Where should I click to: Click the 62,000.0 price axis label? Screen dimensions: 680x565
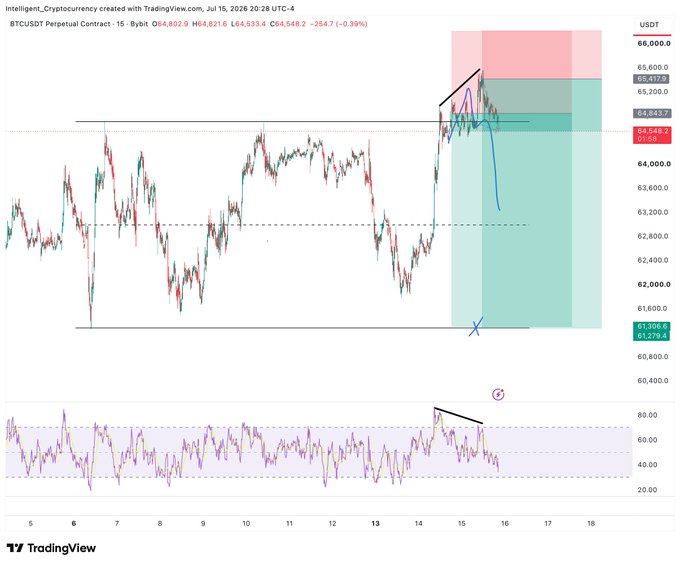click(x=654, y=284)
